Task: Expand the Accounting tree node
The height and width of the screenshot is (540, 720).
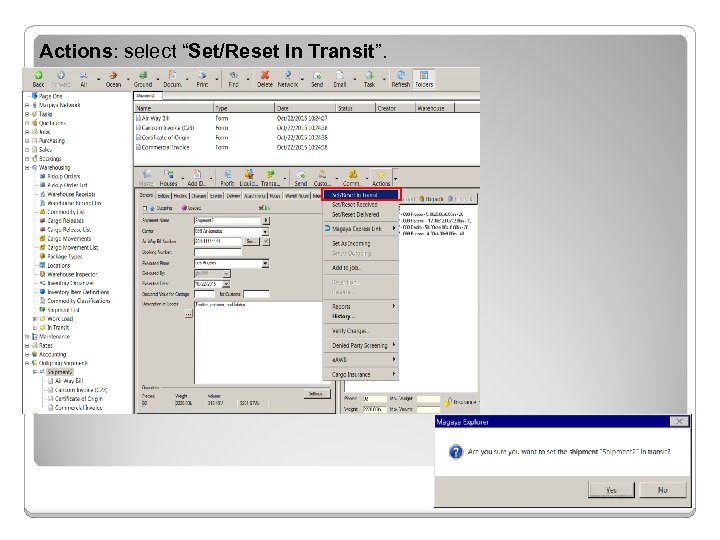Action: (27, 354)
